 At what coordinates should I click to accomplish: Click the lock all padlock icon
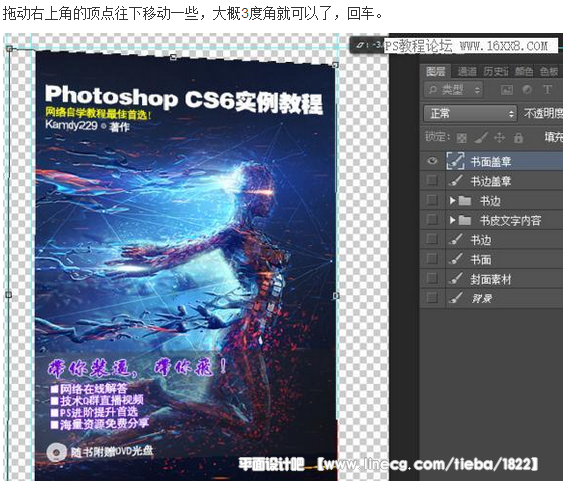(x=518, y=137)
